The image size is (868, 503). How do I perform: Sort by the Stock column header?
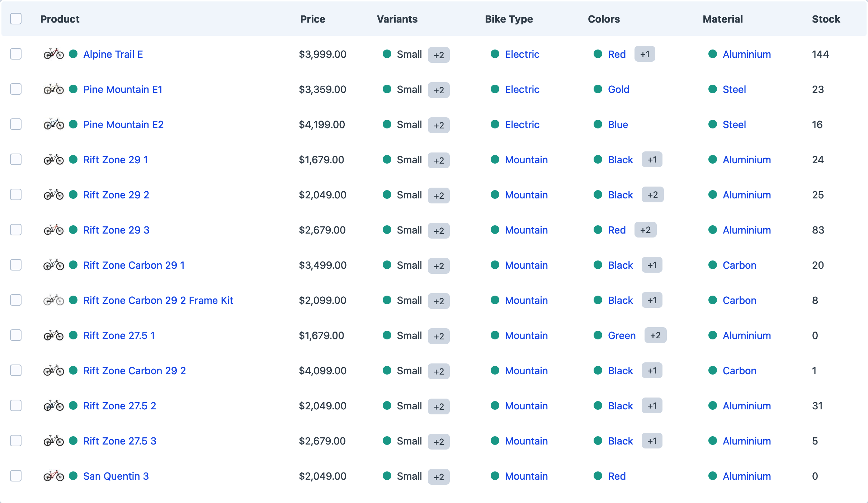[x=826, y=19]
